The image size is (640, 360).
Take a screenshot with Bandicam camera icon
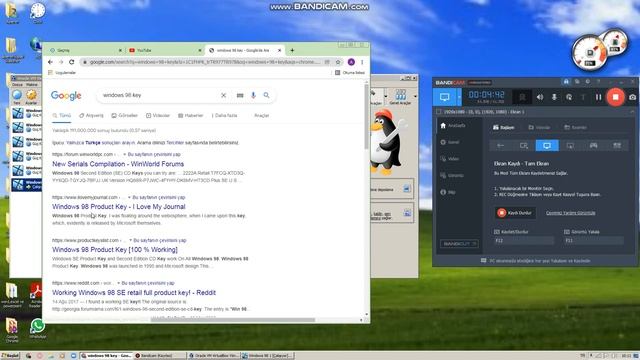[632, 97]
